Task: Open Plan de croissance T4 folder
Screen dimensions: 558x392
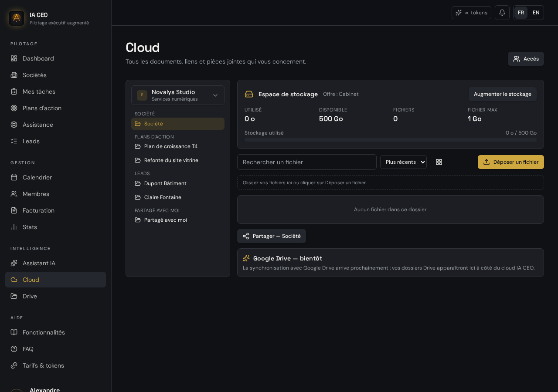Action: pos(178,146)
